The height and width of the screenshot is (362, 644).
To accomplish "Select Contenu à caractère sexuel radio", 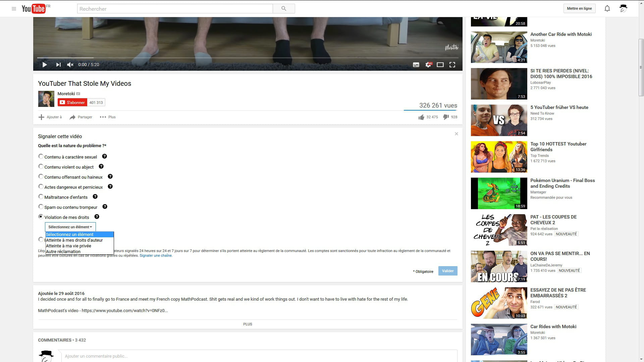I will point(41,156).
